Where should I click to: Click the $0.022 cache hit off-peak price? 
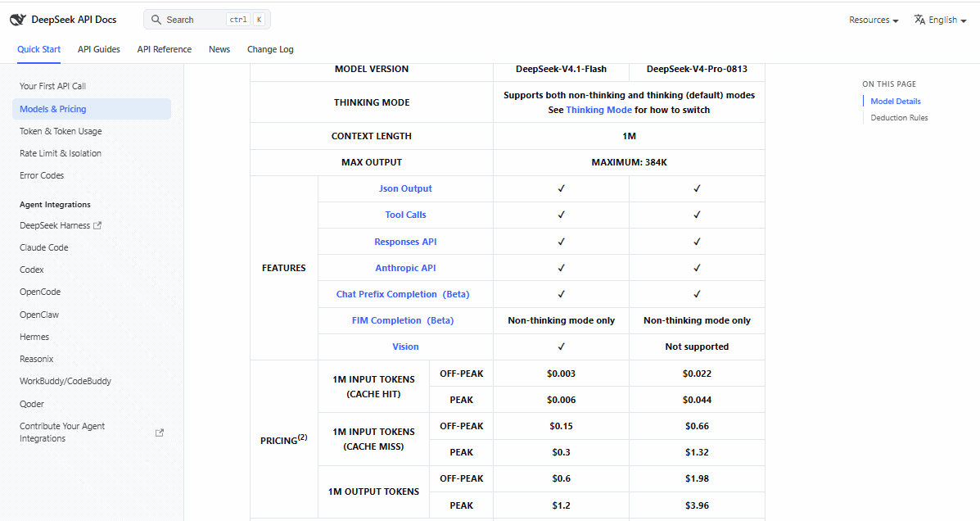[697, 374]
